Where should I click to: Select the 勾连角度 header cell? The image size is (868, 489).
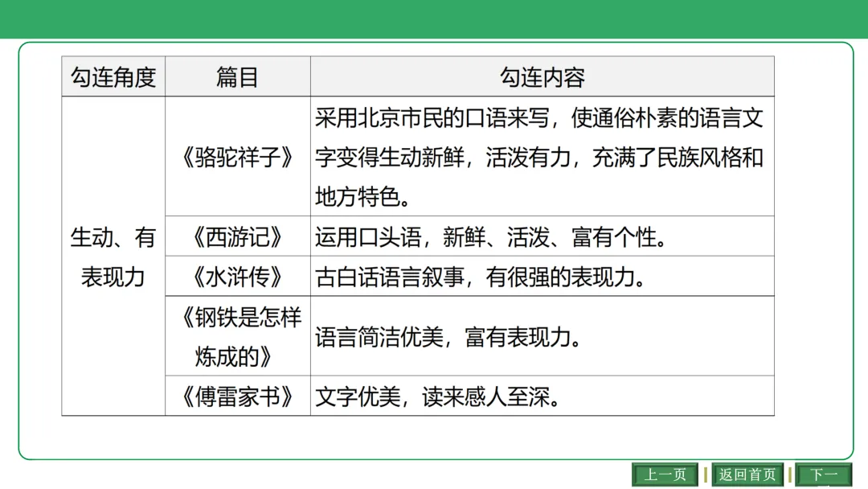tap(113, 76)
